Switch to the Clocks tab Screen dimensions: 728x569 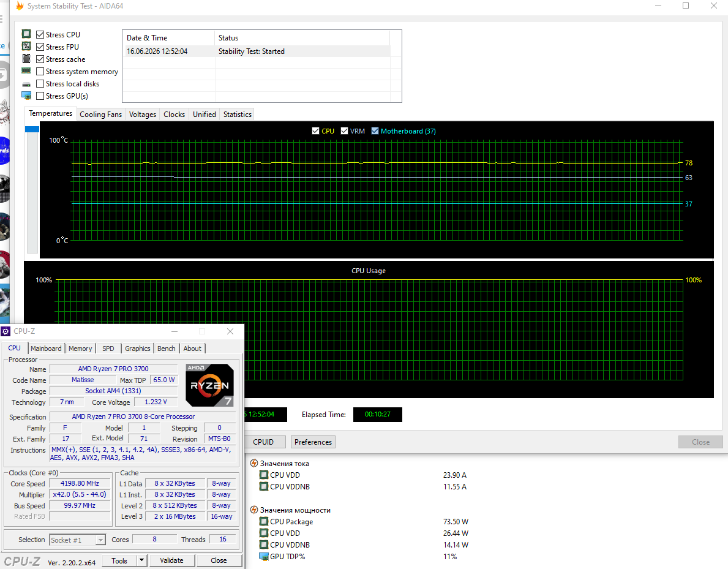[x=174, y=115]
